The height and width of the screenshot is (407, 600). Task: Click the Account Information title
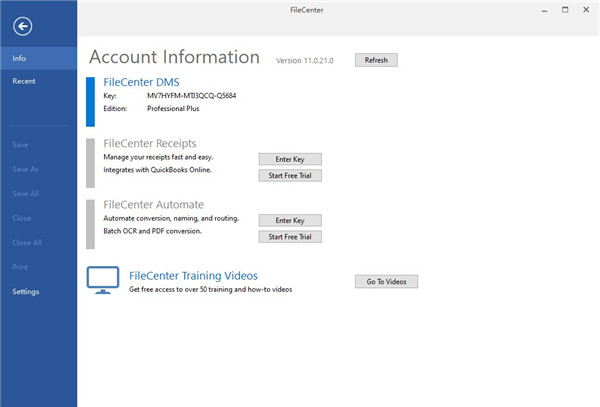[x=174, y=57]
